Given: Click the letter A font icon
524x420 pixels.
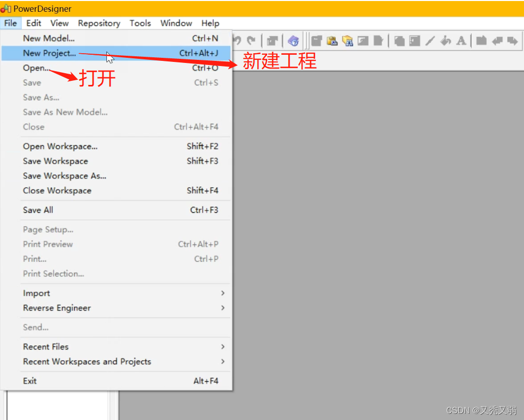Looking at the screenshot, I should pyautogui.click(x=461, y=41).
